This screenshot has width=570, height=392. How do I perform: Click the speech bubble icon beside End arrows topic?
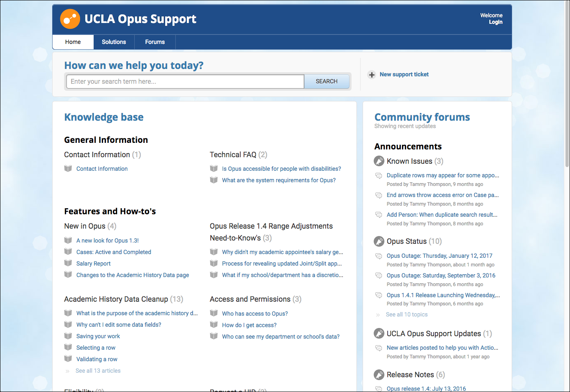pos(379,195)
